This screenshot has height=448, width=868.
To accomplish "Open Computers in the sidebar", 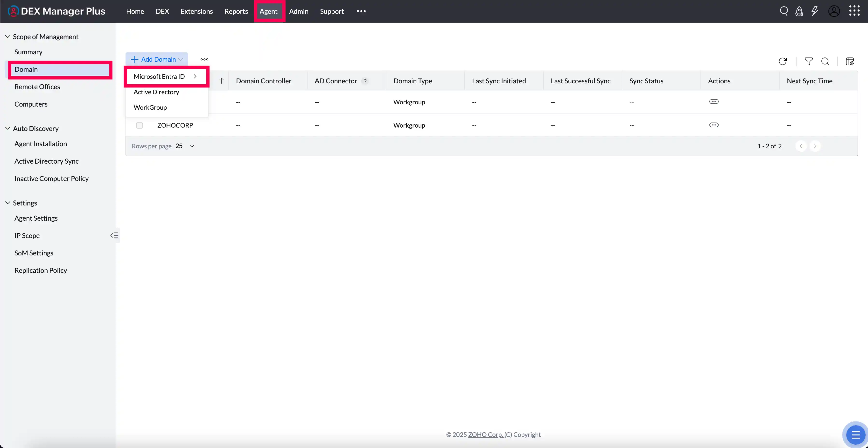I will click(31, 104).
